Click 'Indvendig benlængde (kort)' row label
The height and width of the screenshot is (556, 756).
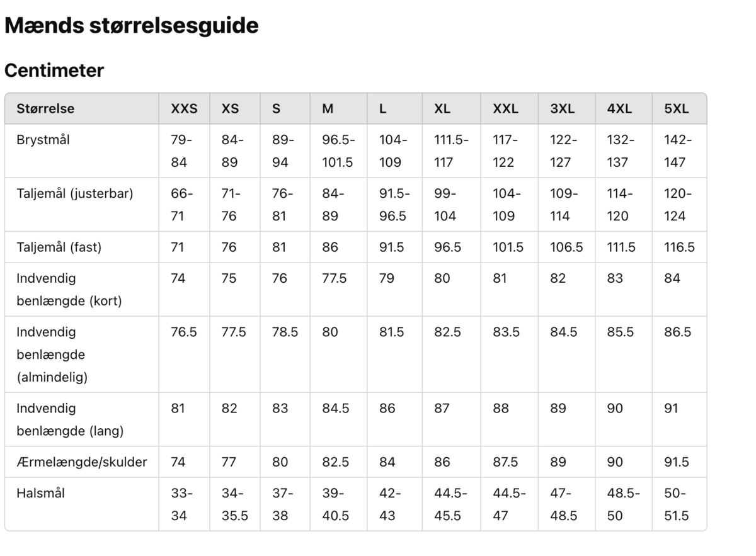click(69, 289)
